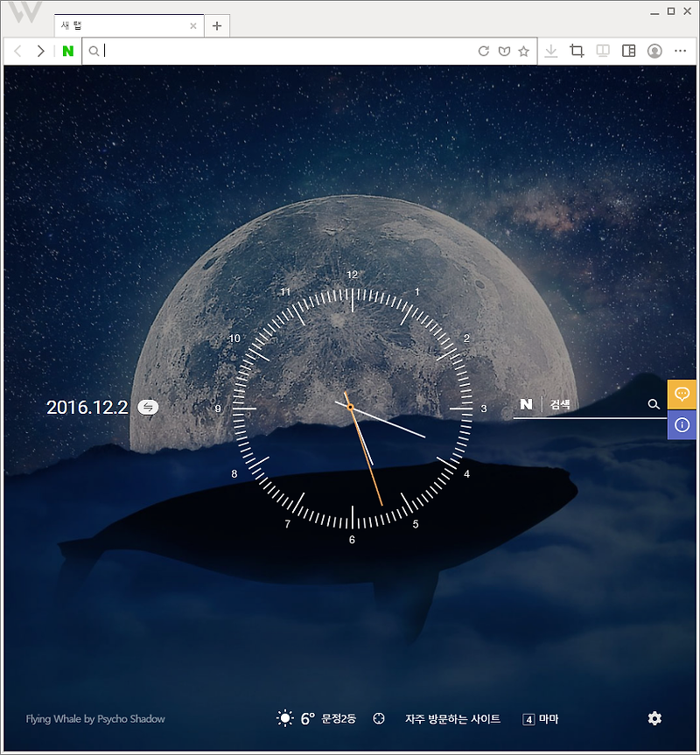Open a new tab with plus button
This screenshot has height=755, width=700.
point(217,26)
